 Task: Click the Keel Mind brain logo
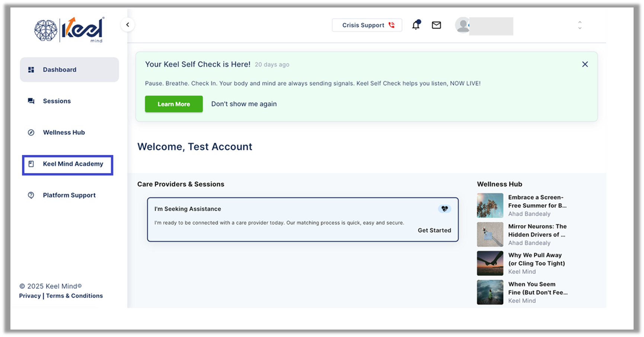[47, 30]
